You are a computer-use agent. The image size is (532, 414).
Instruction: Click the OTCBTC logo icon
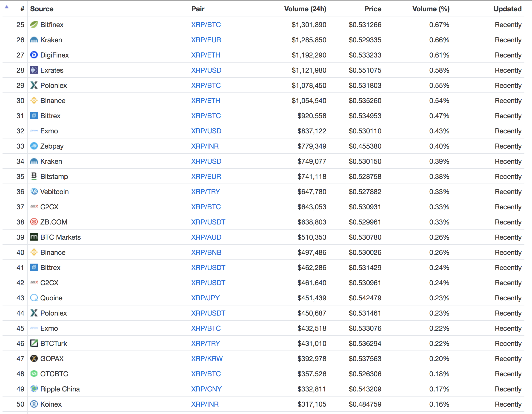click(34, 374)
